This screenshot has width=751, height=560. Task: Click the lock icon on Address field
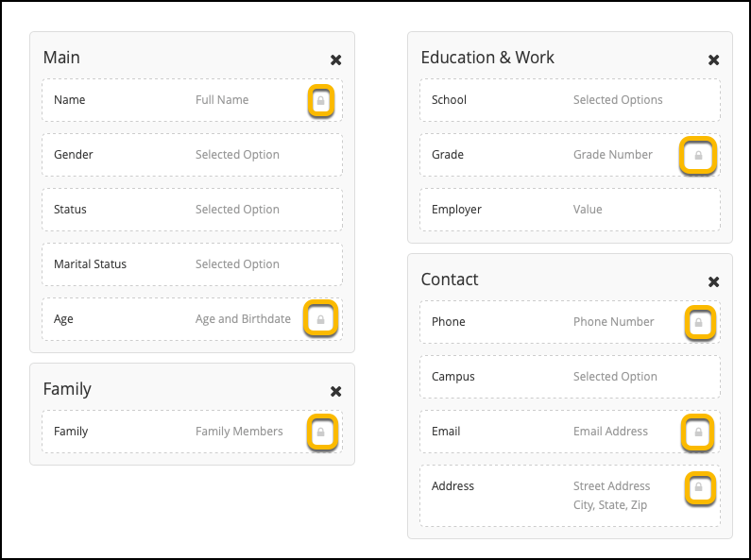(698, 487)
